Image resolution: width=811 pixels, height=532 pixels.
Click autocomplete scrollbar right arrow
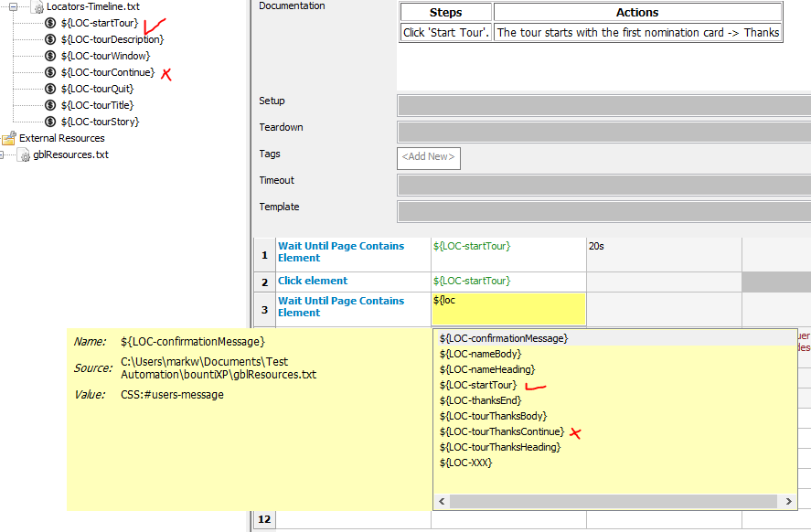[x=788, y=502]
